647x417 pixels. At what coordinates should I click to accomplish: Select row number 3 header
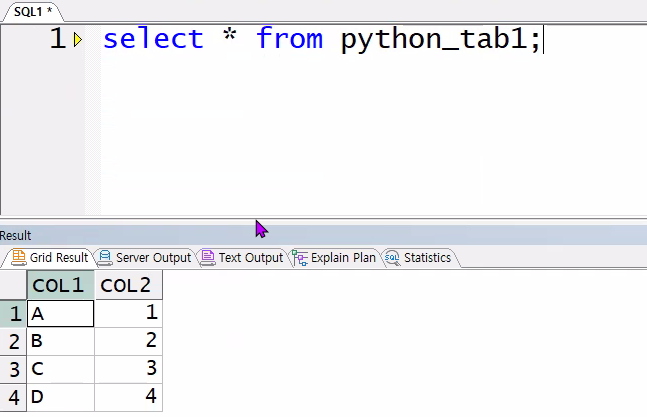13,369
